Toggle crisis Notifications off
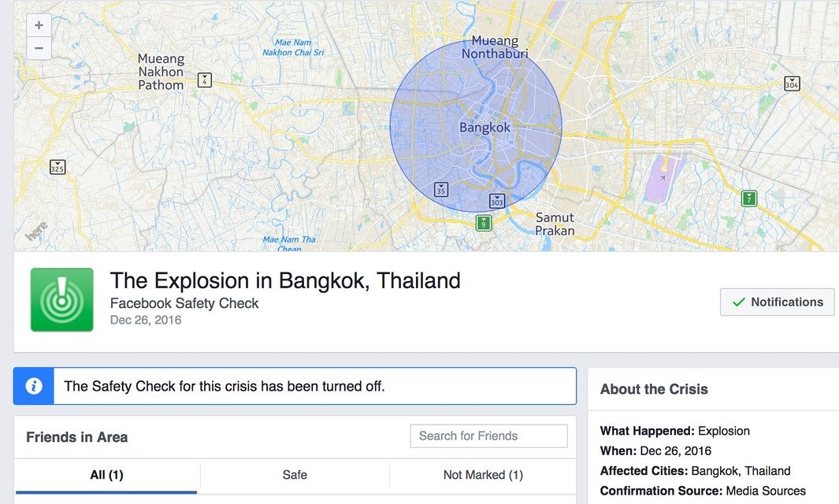839x504 pixels. click(777, 302)
